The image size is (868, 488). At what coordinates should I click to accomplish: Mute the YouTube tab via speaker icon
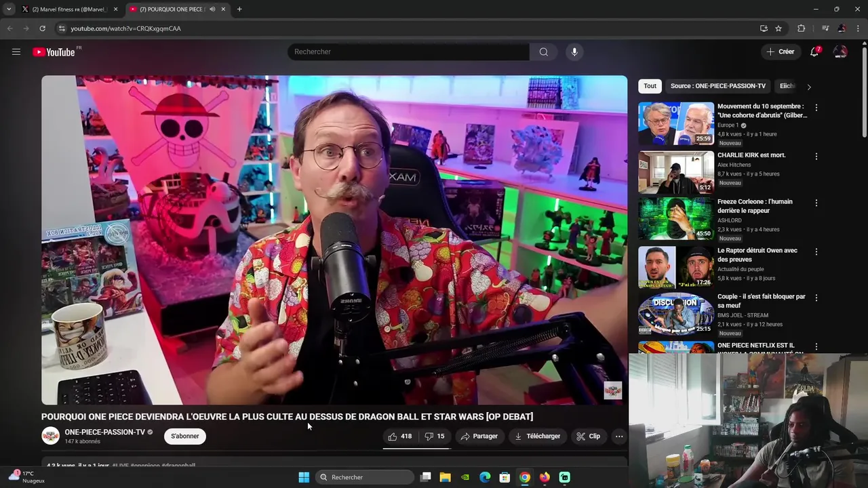(212, 9)
